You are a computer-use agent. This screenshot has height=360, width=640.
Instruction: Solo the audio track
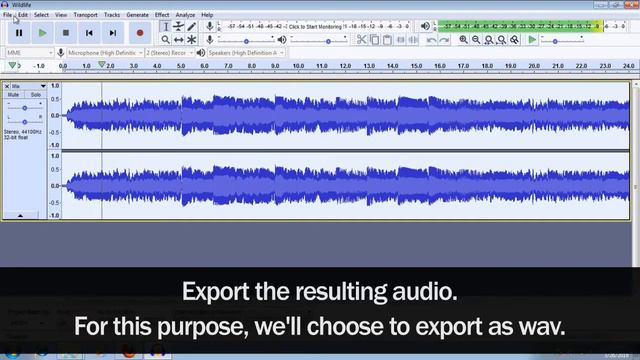(36, 95)
